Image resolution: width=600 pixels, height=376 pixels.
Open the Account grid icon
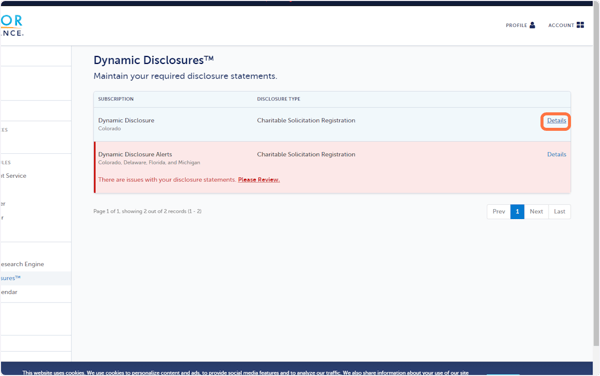point(580,25)
